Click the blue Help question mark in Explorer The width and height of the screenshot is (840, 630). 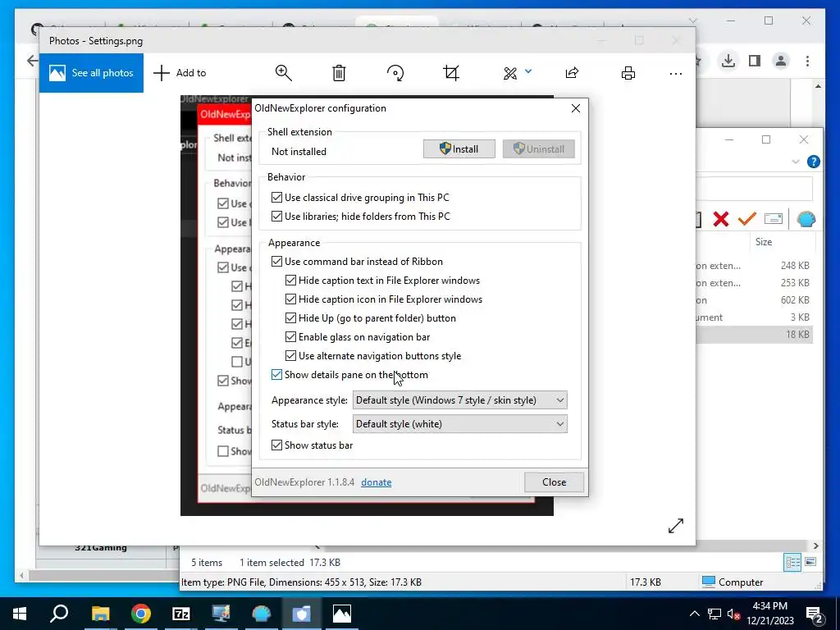pyautogui.click(x=813, y=162)
